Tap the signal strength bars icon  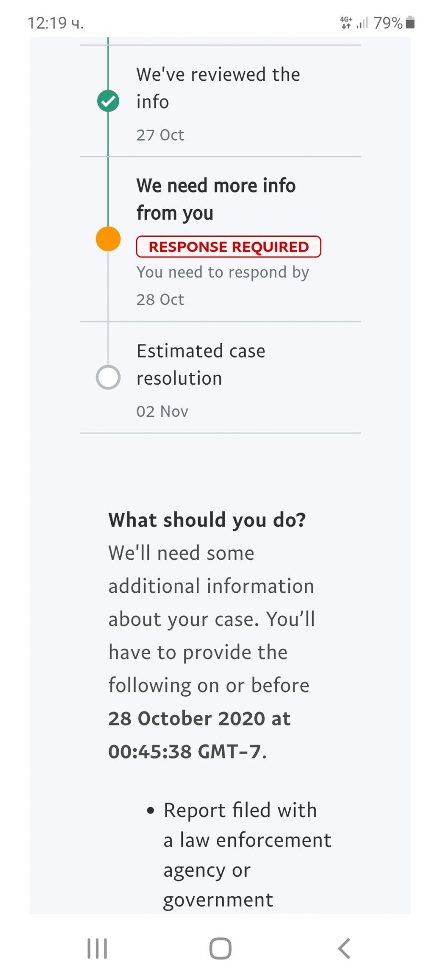(362, 22)
